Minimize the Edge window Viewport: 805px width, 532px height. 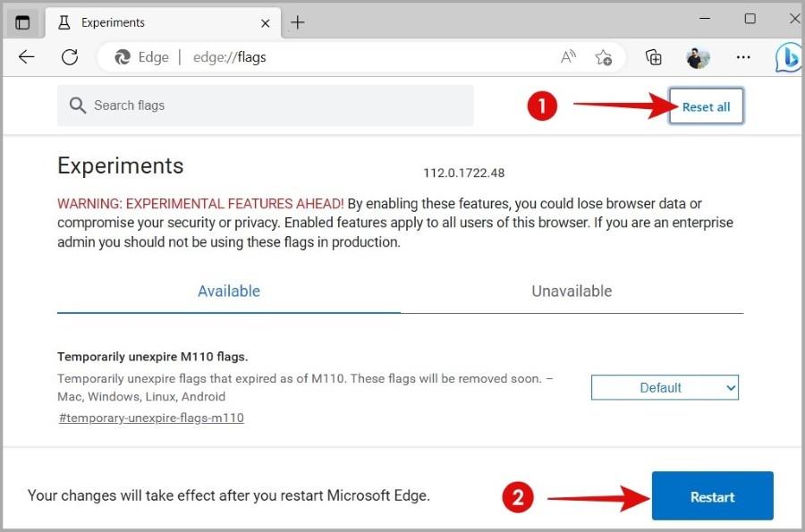pos(705,19)
